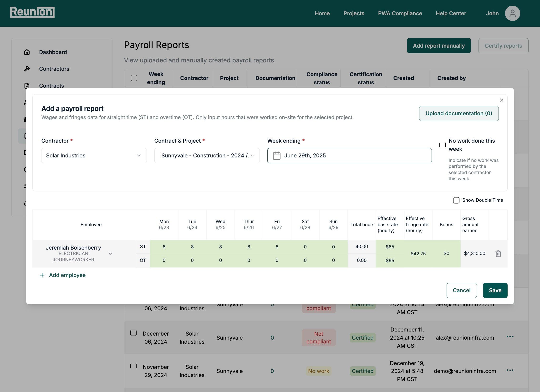
Task: Edit Monday 6/23 straight time hours cell
Action: (x=164, y=247)
